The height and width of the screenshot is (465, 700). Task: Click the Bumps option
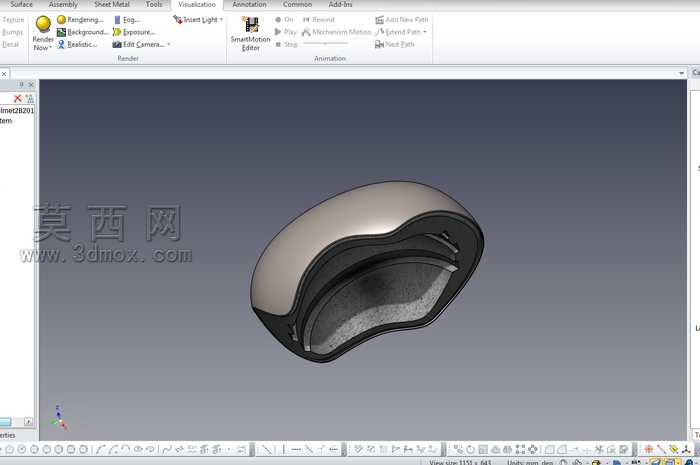pos(12,32)
